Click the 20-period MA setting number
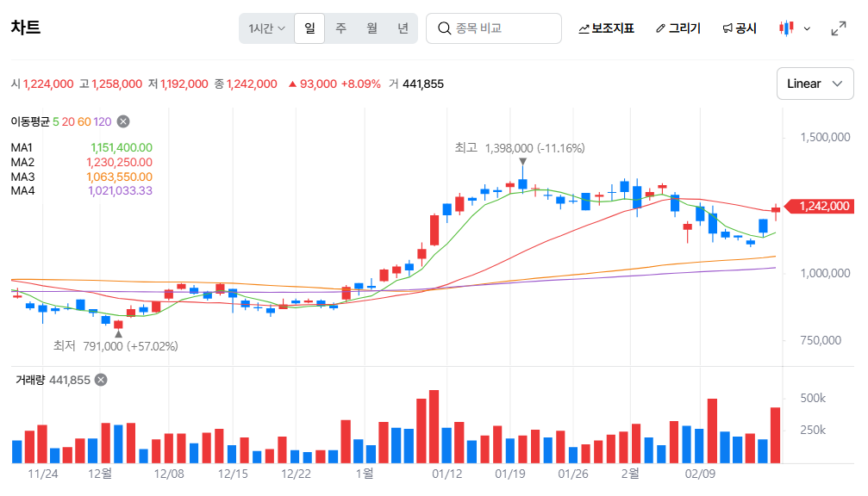This screenshot has width=868, height=496. click(68, 121)
